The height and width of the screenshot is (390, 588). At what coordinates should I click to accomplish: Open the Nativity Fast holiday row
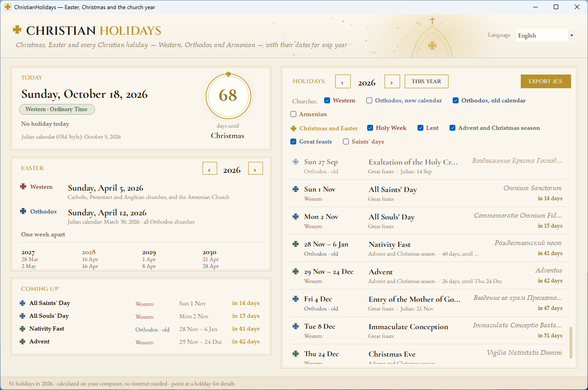coord(428,248)
